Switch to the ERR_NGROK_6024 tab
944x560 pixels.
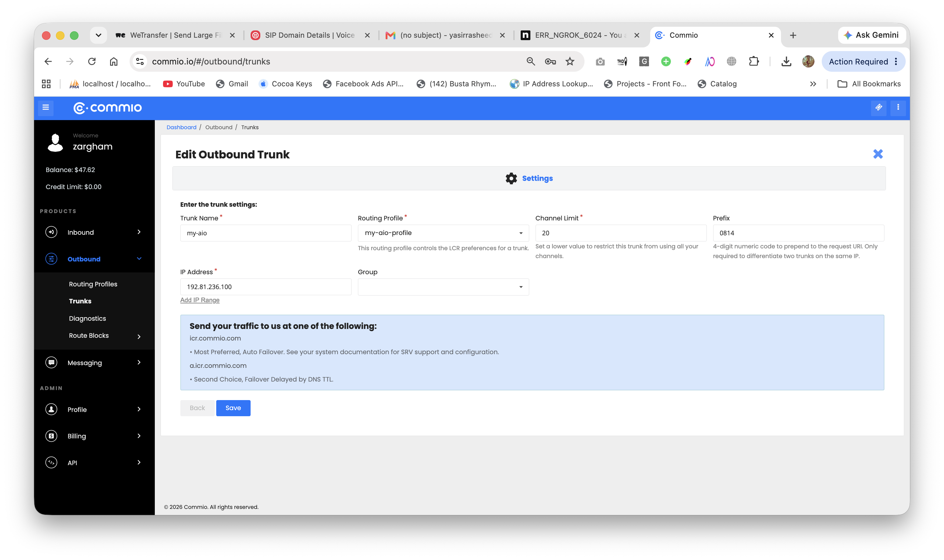coord(581,35)
